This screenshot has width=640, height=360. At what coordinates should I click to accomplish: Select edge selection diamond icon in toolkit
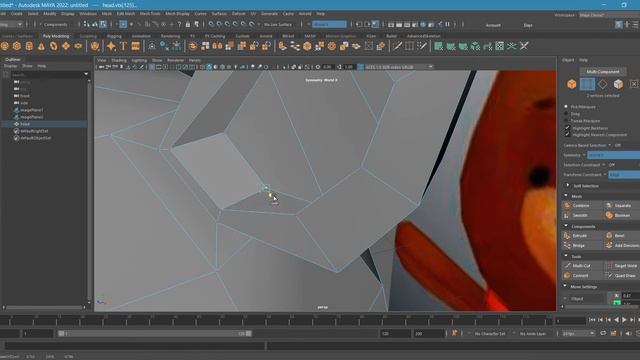[602, 84]
